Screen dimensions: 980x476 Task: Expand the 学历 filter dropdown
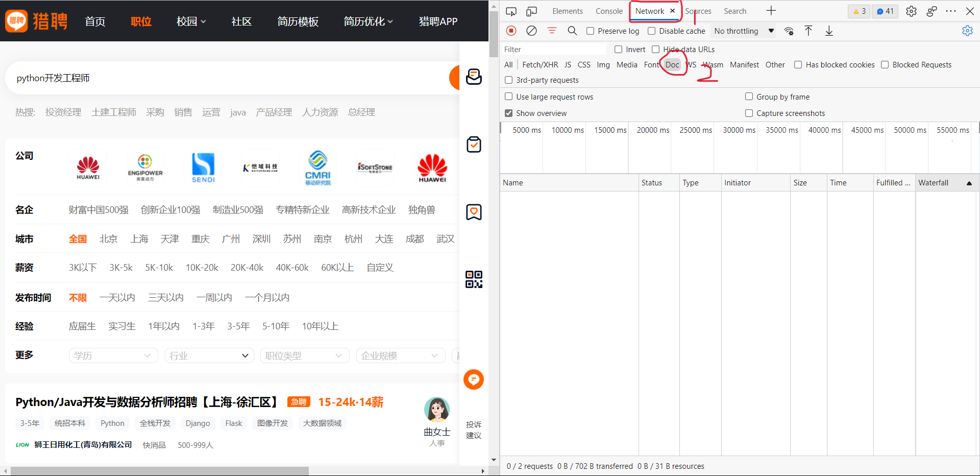113,355
